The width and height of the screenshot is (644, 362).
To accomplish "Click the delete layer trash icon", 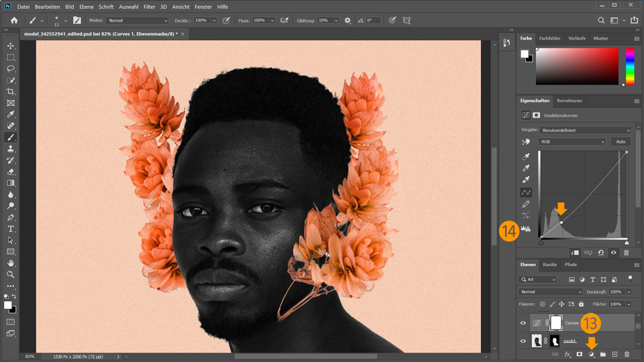I will point(627,354).
